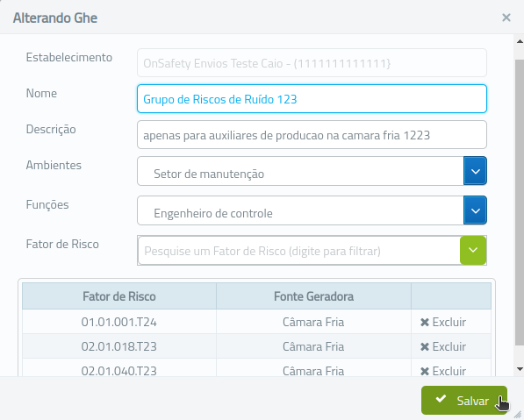The height and width of the screenshot is (420, 524).
Task: Click the dialog resize grip corner
Action: coord(517,414)
